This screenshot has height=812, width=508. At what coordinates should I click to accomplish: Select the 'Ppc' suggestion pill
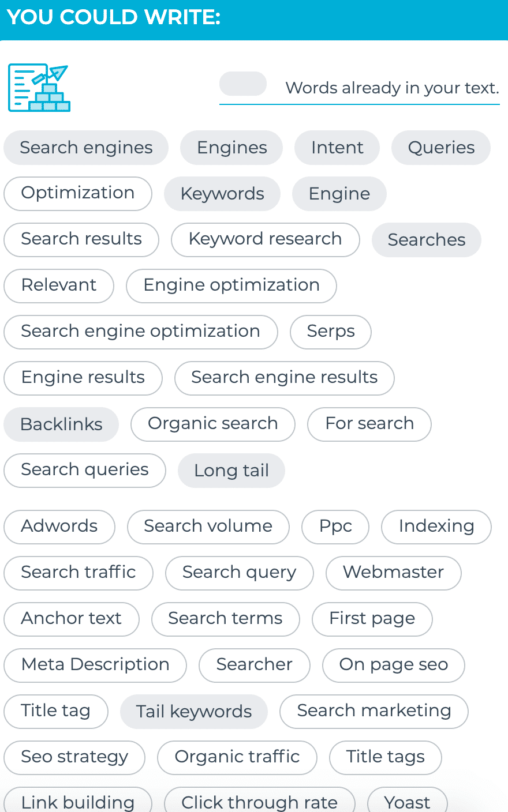[335, 527]
